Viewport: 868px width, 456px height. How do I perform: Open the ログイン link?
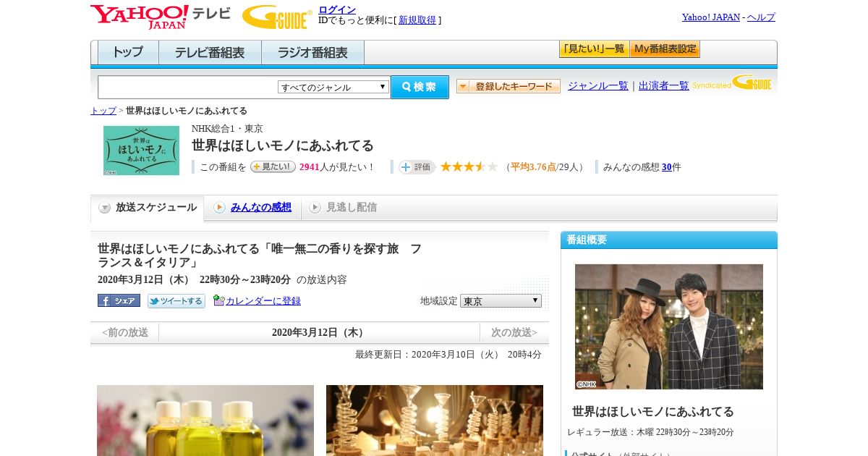click(337, 9)
